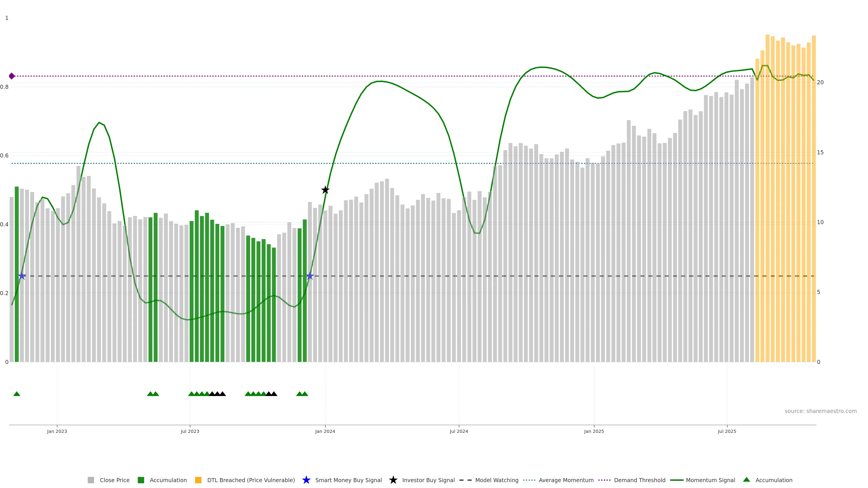The height and width of the screenshot is (488, 868).
Task: Click the blue Smart Money star before Jan 2024
Action: click(x=310, y=276)
